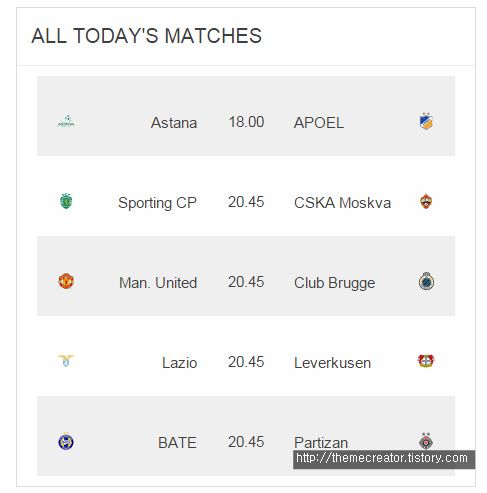Click the 18.00 kickoff time
The height and width of the screenshot is (493, 487).
click(x=246, y=122)
